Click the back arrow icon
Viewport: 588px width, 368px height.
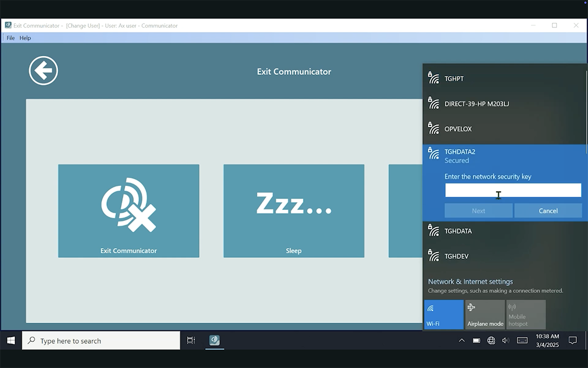[x=44, y=71]
